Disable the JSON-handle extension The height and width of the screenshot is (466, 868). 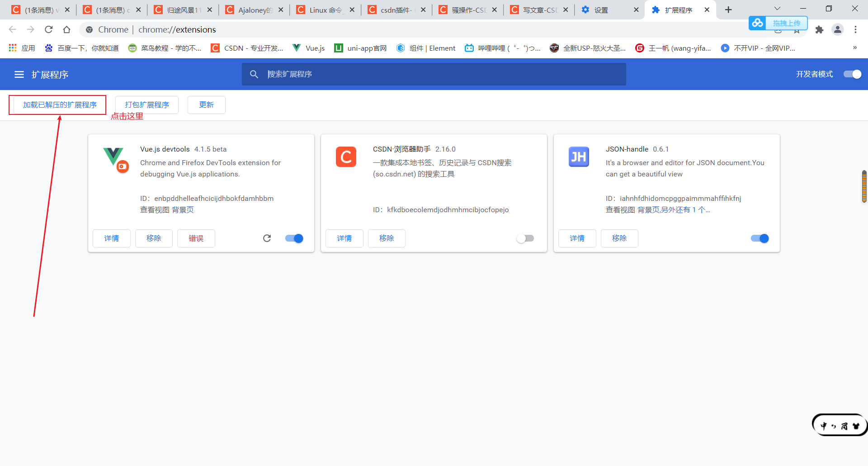coord(760,238)
